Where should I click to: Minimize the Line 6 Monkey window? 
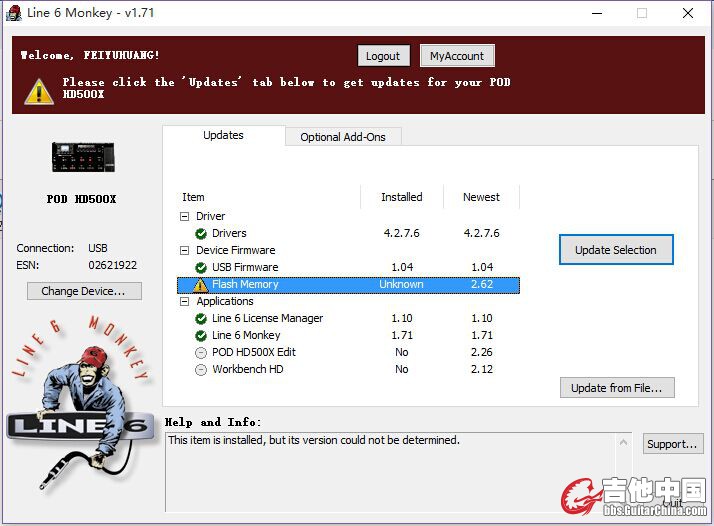tap(597, 13)
